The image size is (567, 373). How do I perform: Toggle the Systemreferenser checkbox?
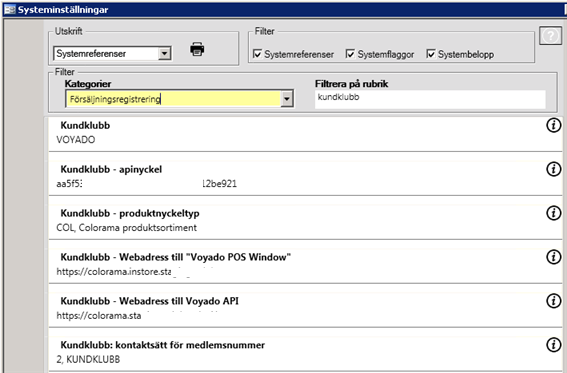(257, 54)
